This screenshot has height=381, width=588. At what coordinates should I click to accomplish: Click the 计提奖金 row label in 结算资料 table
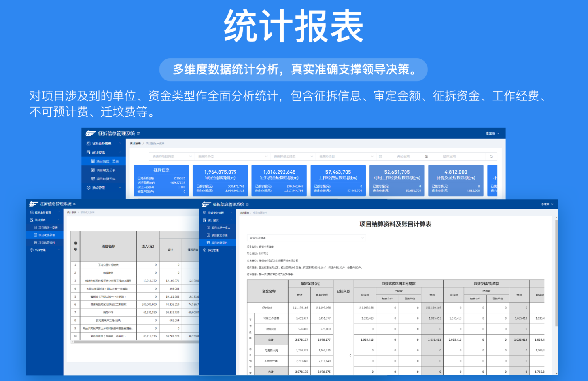[x=271, y=329]
